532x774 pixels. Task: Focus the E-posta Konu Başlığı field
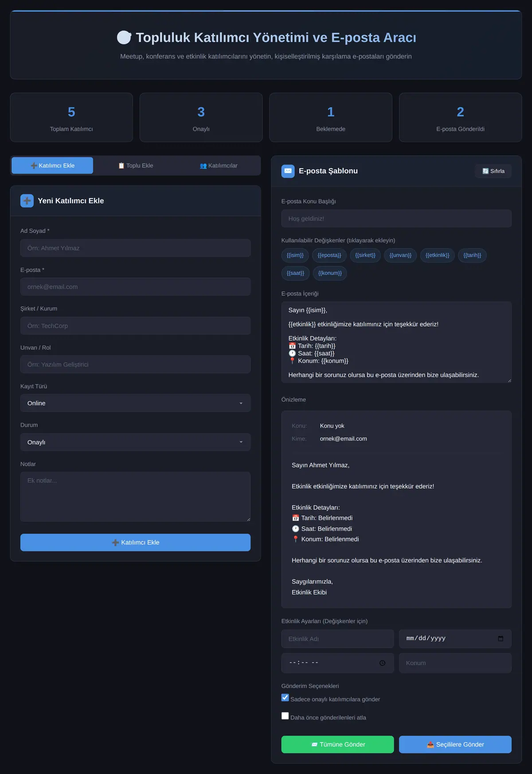pyautogui.click(x=396, y=219)
